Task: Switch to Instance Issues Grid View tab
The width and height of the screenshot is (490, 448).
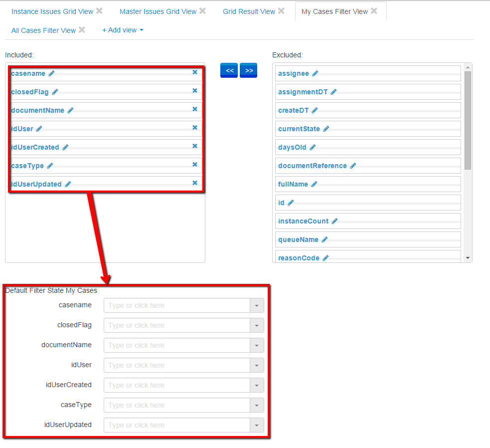Action: pyautogui.click(x=52, y=11)
